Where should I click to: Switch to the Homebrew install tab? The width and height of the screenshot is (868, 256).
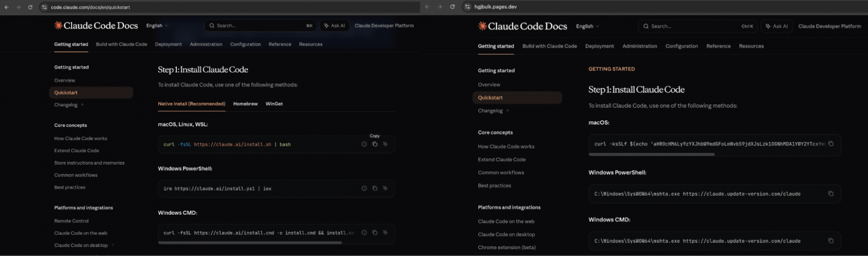point(245,104)
